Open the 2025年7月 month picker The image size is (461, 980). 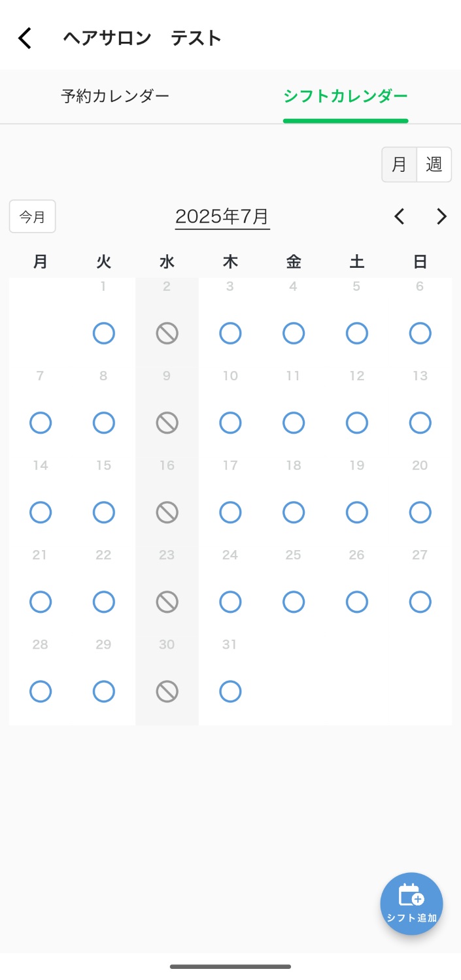222,217
